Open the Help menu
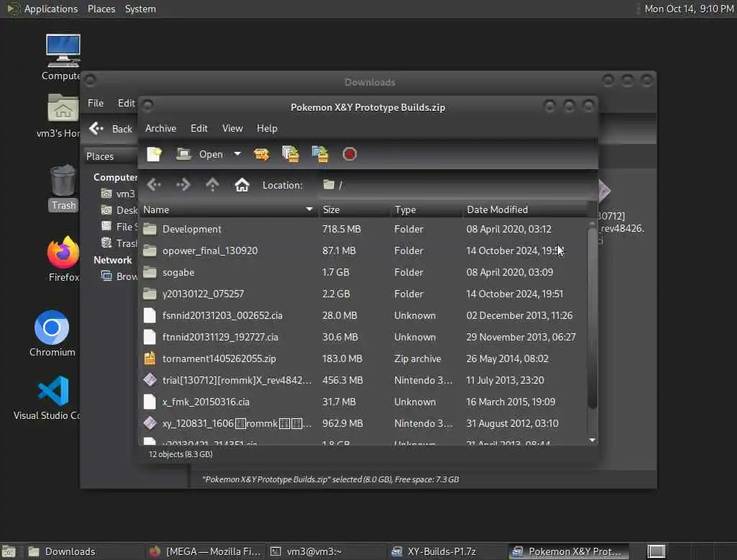 pyautogui.click(x=267, y=128)
